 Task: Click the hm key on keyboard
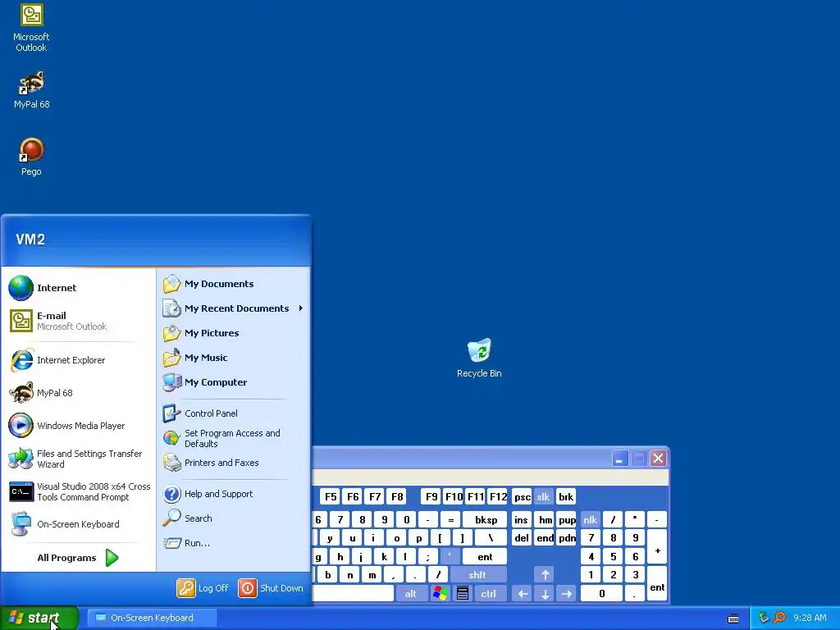coord(545,519)
